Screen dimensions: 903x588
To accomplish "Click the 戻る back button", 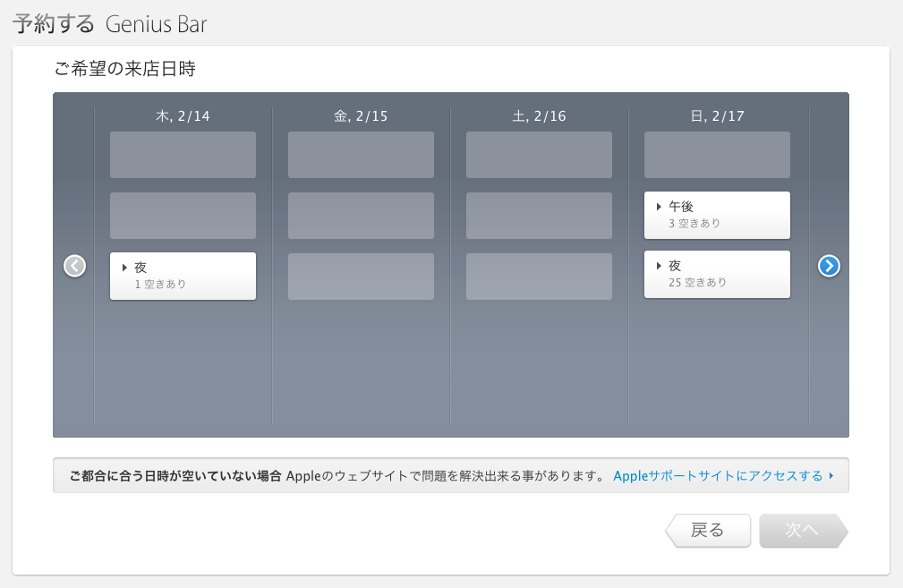I will coord(708,530).
